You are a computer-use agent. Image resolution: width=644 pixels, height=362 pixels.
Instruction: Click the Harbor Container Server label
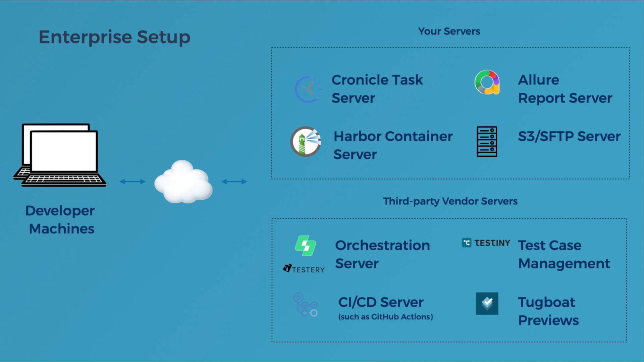point(393,145)
